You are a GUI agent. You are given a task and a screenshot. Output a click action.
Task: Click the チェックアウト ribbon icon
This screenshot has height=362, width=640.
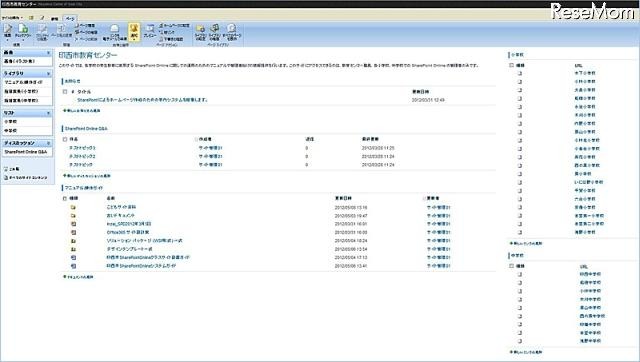[23, 29]
